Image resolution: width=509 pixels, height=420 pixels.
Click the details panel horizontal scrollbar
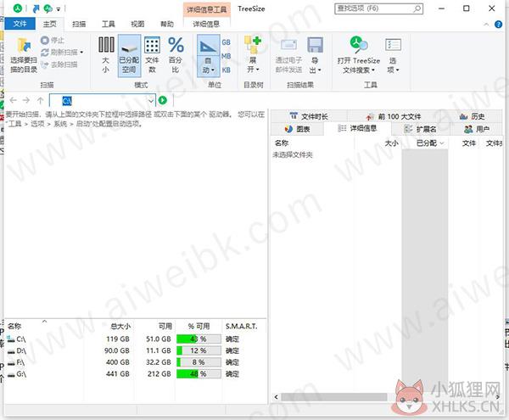(334, 397)
